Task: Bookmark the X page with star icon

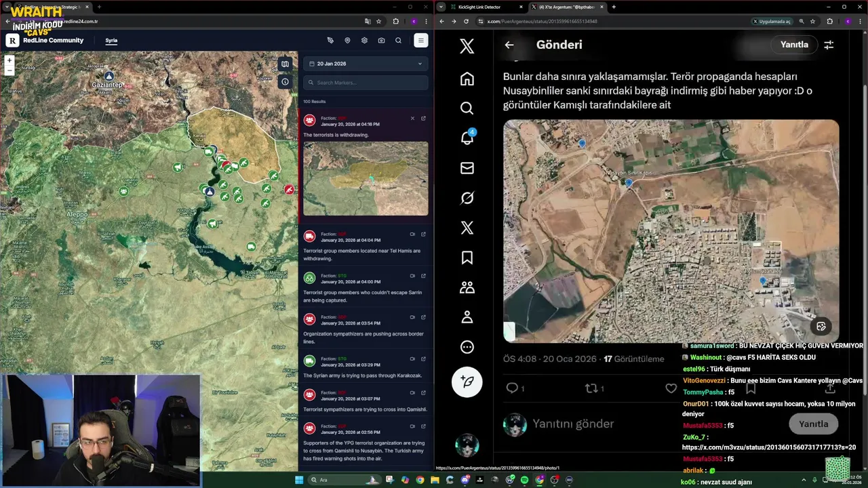Action: [812, 21]
